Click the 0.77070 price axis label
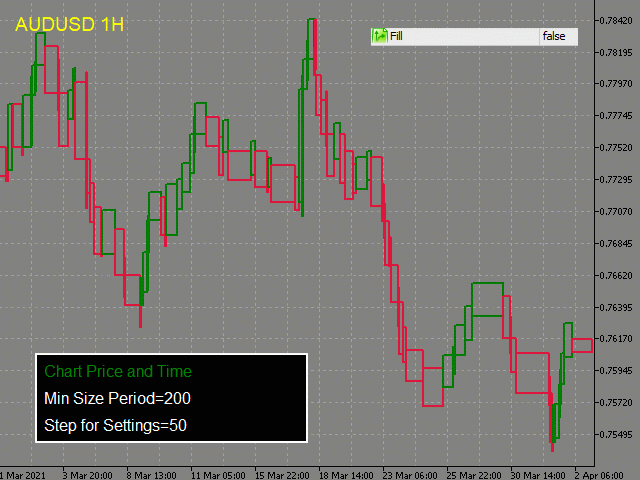 pyautogui.click(x=616, y=211)
